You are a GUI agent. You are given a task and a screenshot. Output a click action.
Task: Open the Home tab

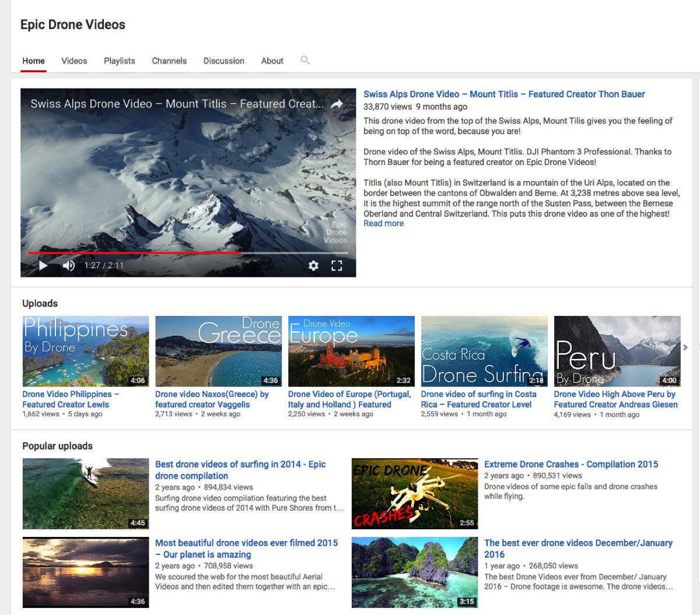point(33,61)
